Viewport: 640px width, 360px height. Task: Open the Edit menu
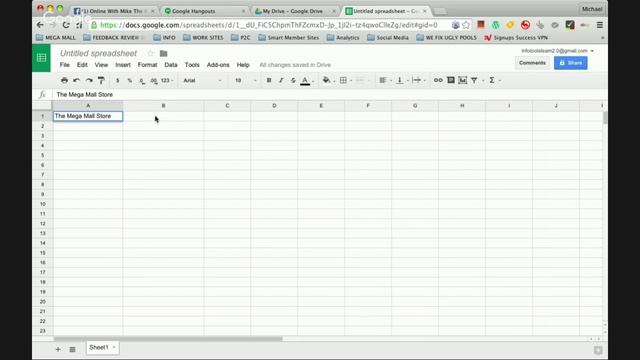[x=82, y=65]
